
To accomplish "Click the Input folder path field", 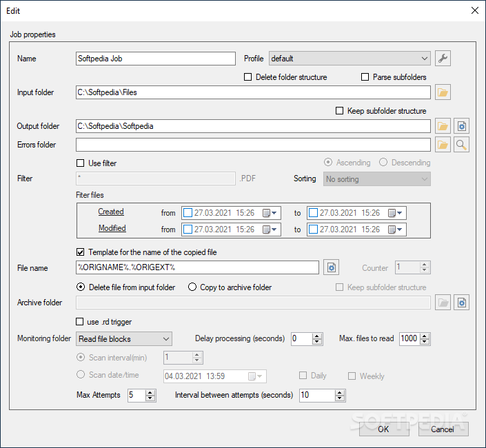I will click(x=253, y=92).
